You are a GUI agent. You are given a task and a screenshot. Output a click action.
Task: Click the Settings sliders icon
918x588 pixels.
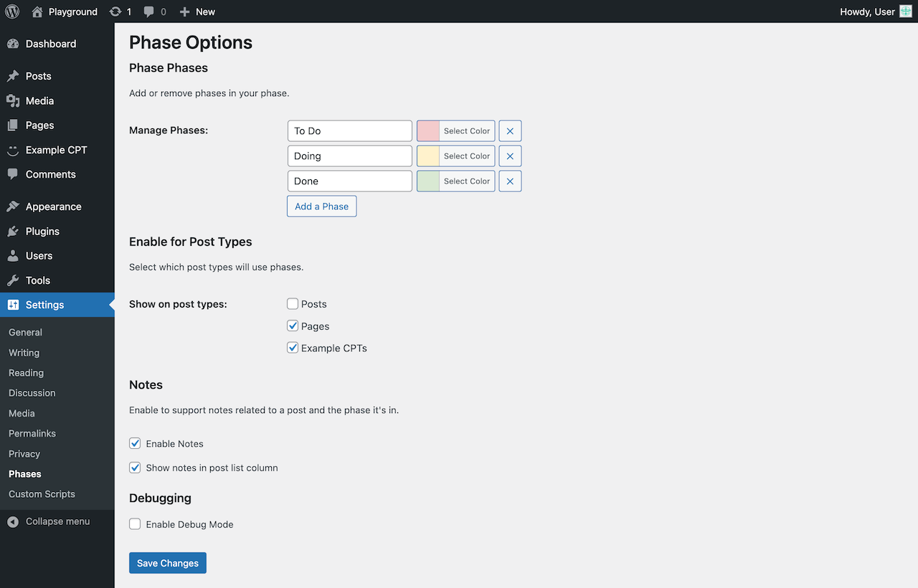point(13,305)
